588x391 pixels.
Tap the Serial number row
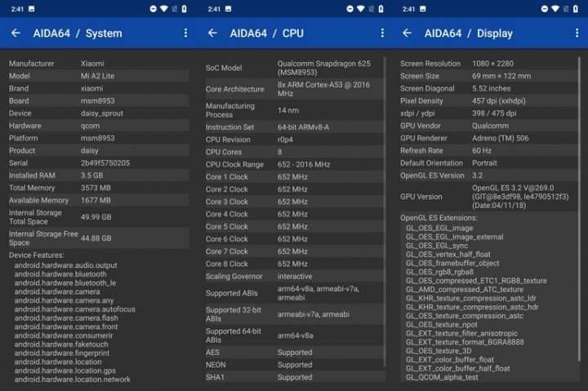98,163
